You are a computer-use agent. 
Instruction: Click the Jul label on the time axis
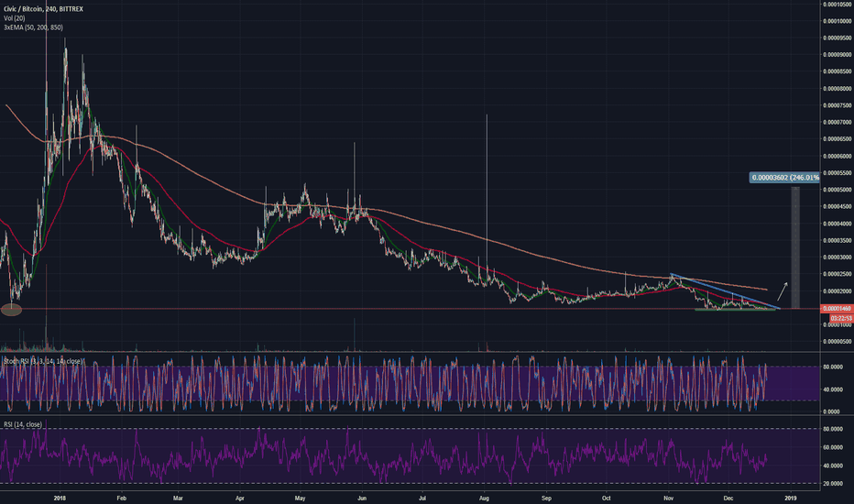(x=422, y=498)
